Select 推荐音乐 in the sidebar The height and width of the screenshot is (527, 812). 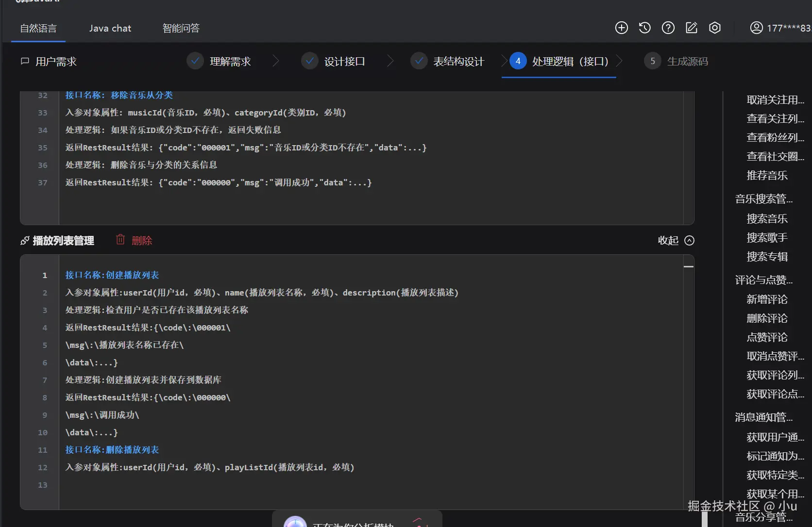[x=767, y=176]
